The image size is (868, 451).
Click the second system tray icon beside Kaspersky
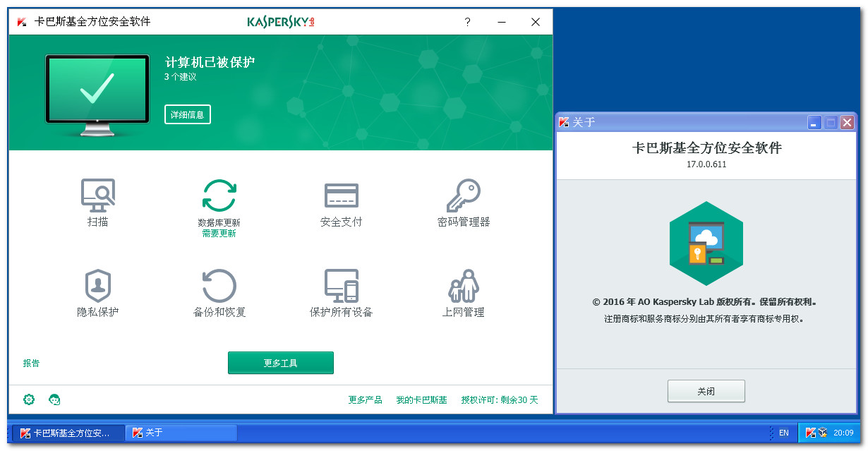[x=823, y=433]
